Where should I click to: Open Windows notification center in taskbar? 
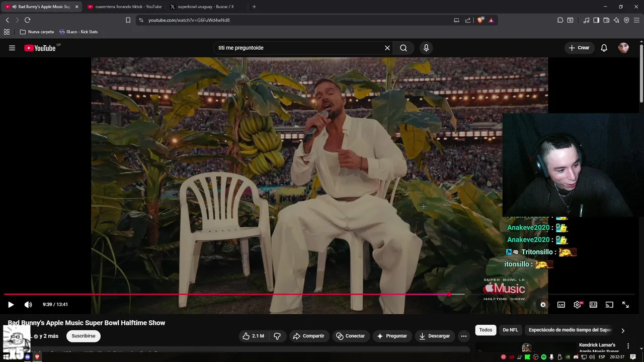[633, 357]
